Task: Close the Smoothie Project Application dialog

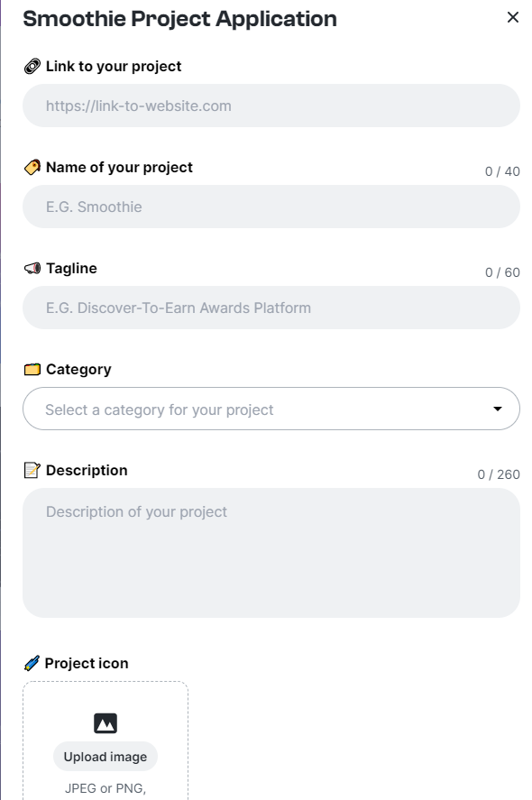Action: pos(513,17)
